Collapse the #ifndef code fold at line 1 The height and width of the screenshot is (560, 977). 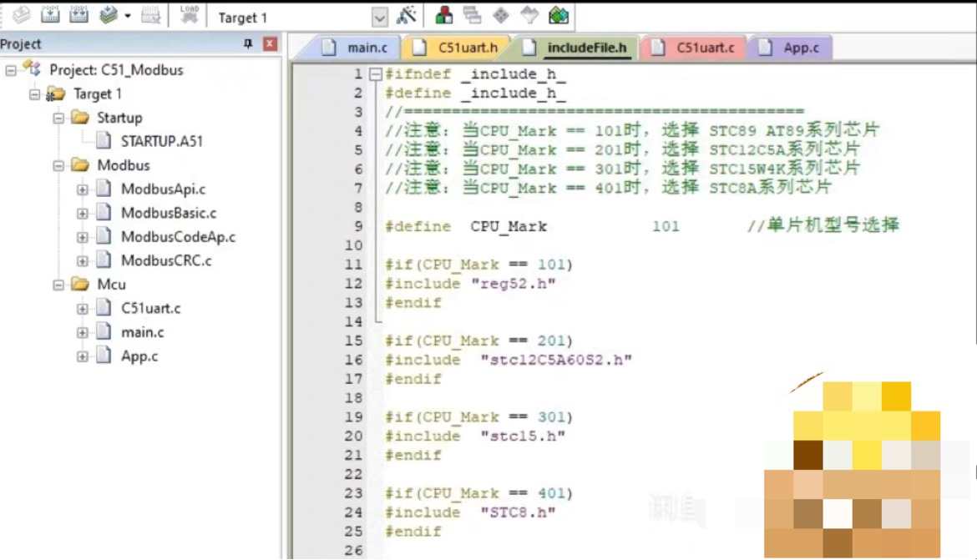coord(375,74)
